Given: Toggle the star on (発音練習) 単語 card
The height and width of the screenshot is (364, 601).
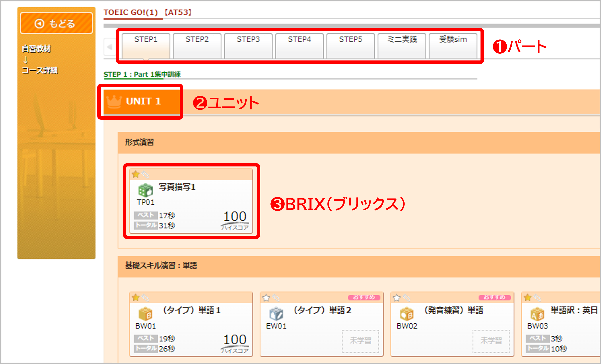Looking at the screenshot, I should pos(397,298).
